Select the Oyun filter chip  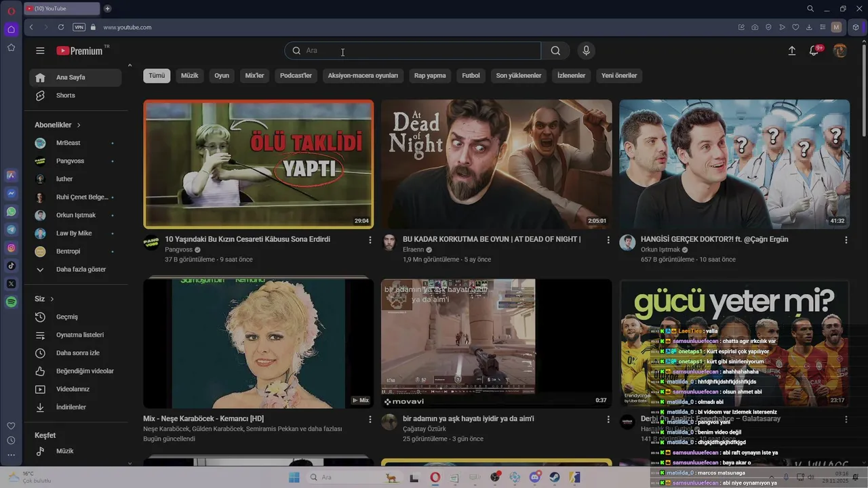pos(222,75)
